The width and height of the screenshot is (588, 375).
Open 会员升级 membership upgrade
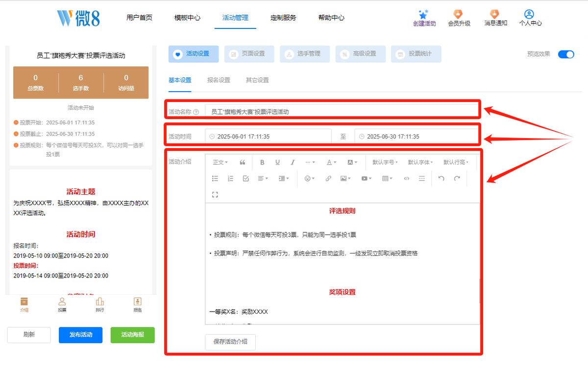pyautogui.click(x=459, y=18)
